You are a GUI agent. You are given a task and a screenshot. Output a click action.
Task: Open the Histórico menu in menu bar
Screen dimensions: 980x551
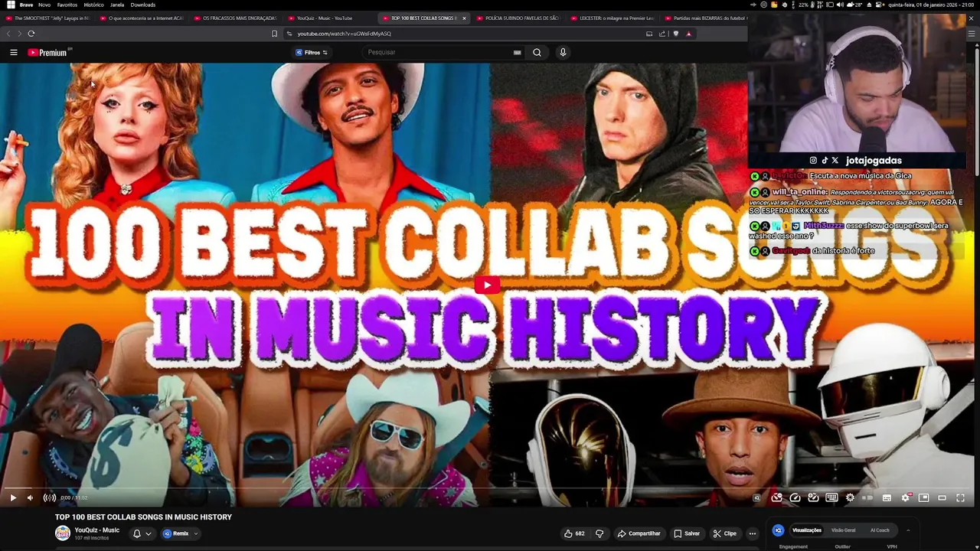pyautogui.click(x=93, y=5)
